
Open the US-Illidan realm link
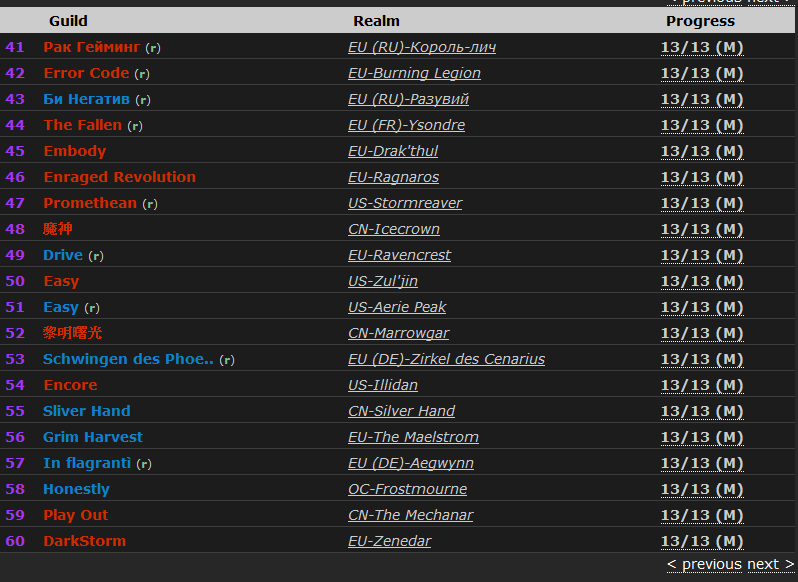click(383, 385)
